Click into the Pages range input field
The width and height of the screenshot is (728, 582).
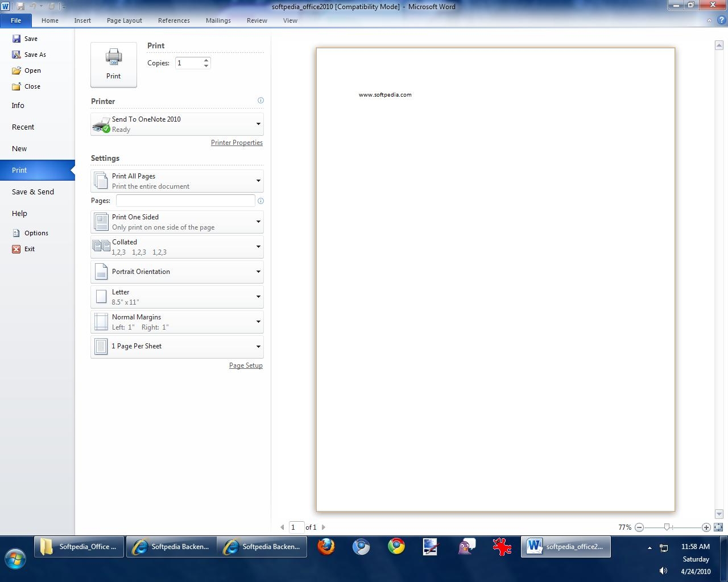tap(185, 201)
